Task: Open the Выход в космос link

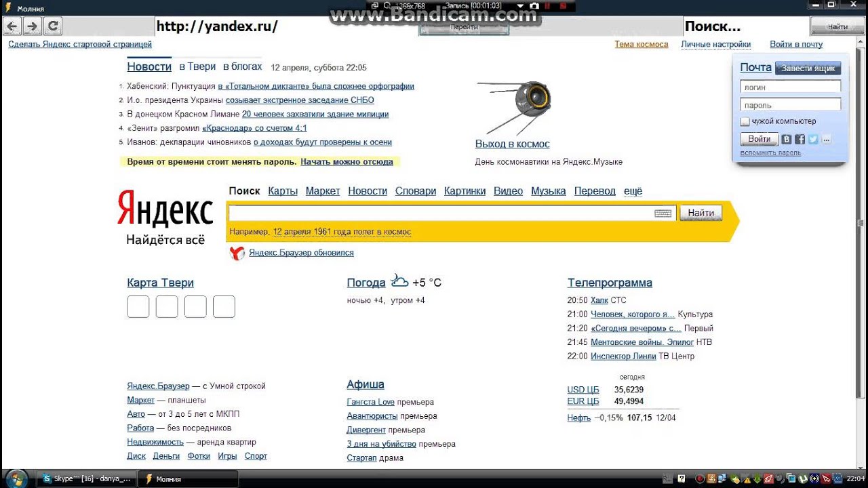Action: pos(513,144)
